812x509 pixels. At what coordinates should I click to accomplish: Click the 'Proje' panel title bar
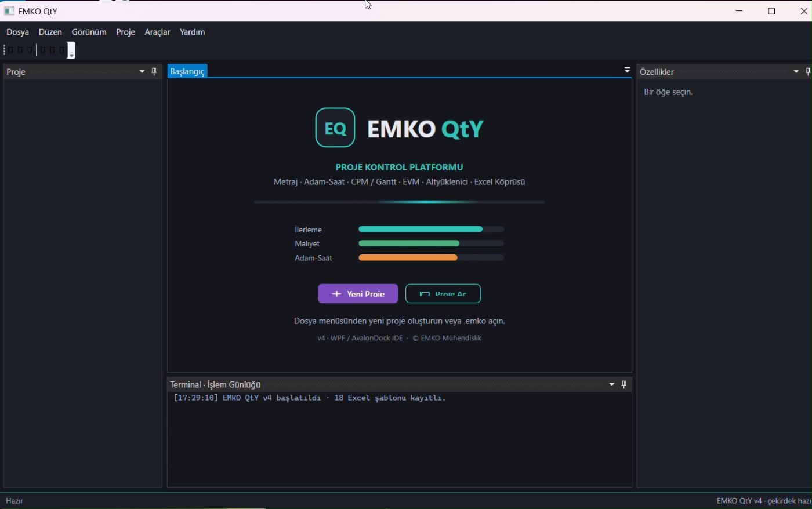[x=82, y=71]
